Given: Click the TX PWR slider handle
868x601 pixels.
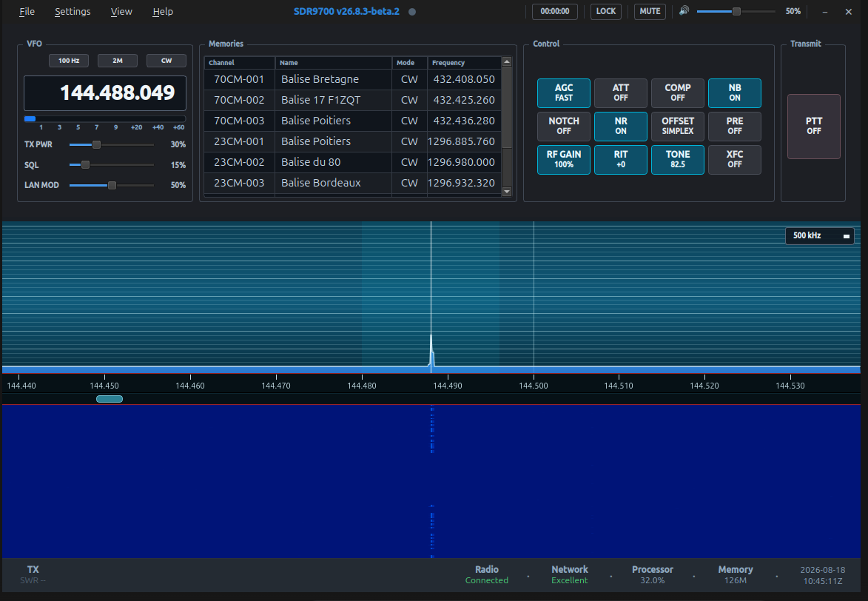Looking at the screenshot, I should [x=96, y=144].
